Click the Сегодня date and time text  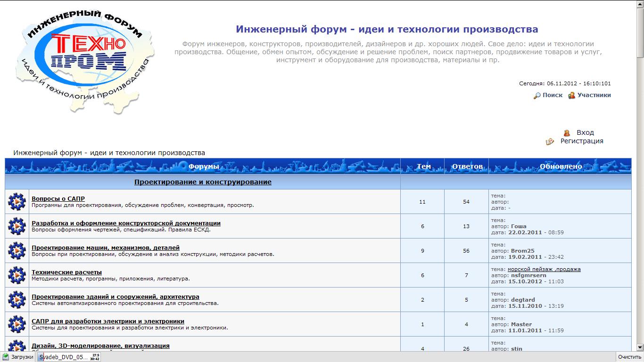565,83
